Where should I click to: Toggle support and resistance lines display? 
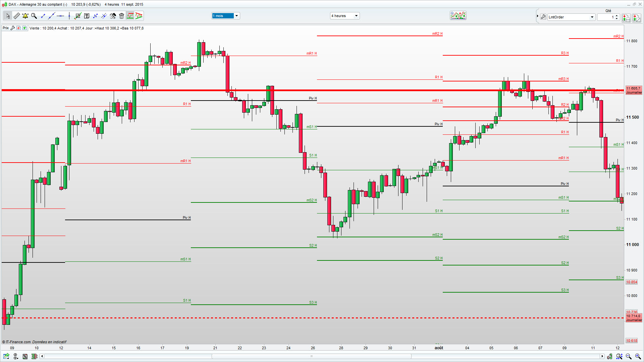click(x=130, y=16)
